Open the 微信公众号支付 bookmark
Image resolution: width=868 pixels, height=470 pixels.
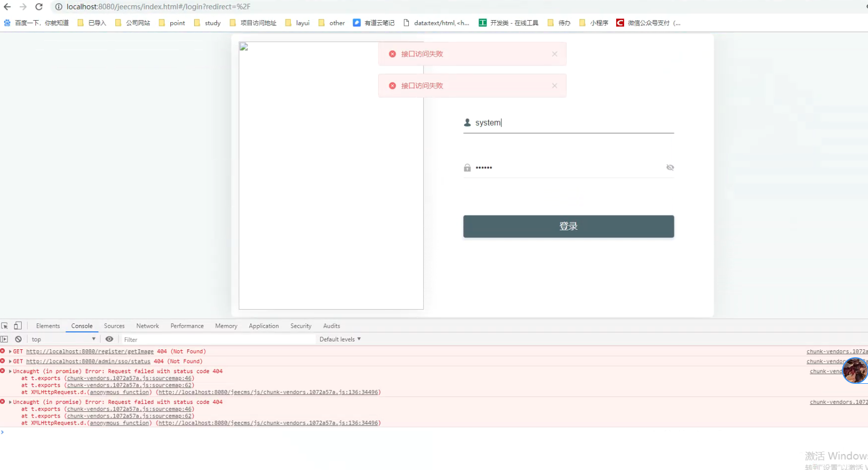[x=648, y=23]
